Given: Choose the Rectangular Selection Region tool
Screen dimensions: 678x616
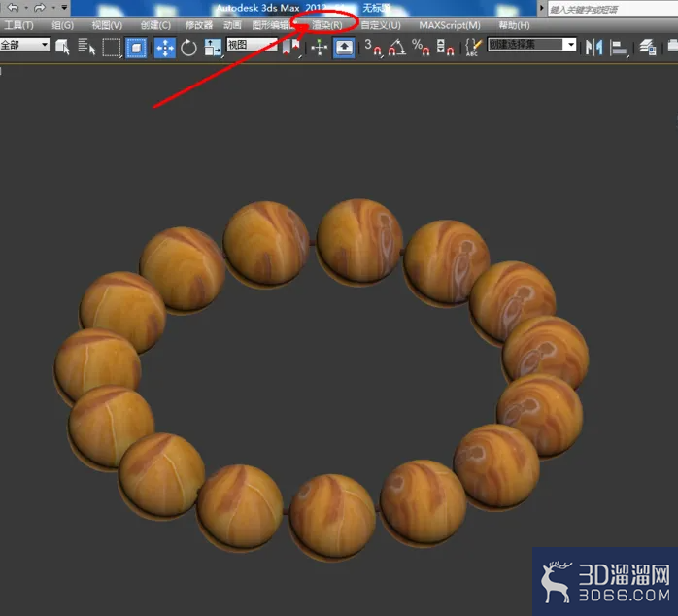Looking at the screenshot, I should coord(112,48).
